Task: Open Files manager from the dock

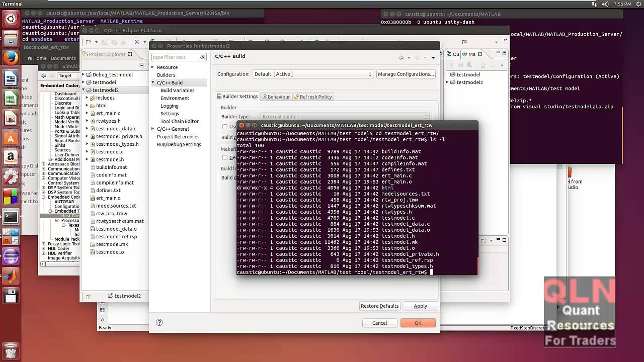Action: [11, 39]
